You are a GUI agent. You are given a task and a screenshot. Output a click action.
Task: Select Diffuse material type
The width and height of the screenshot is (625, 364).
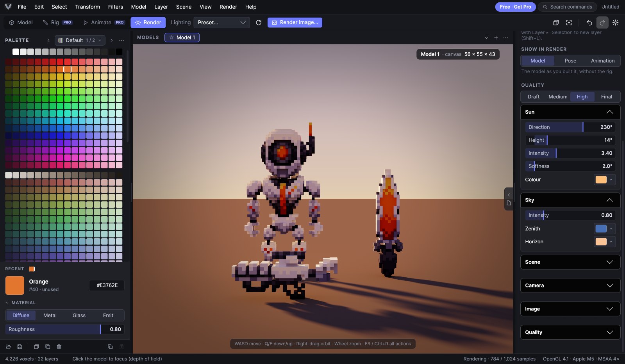[21, 315]
